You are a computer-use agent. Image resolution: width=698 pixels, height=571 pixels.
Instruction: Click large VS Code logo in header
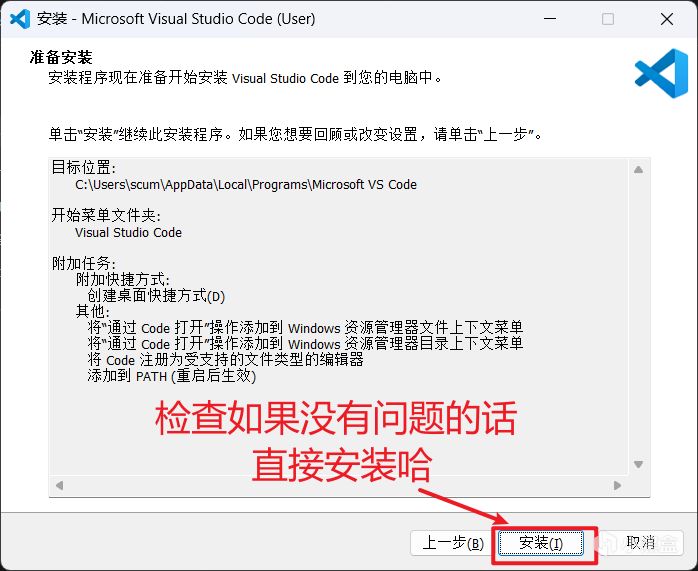coord(661,73)
